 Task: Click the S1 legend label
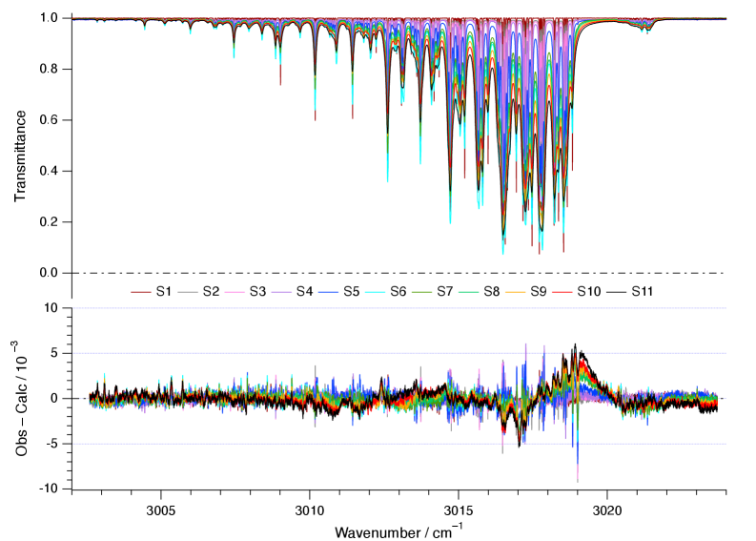click(x=164, y=292)
